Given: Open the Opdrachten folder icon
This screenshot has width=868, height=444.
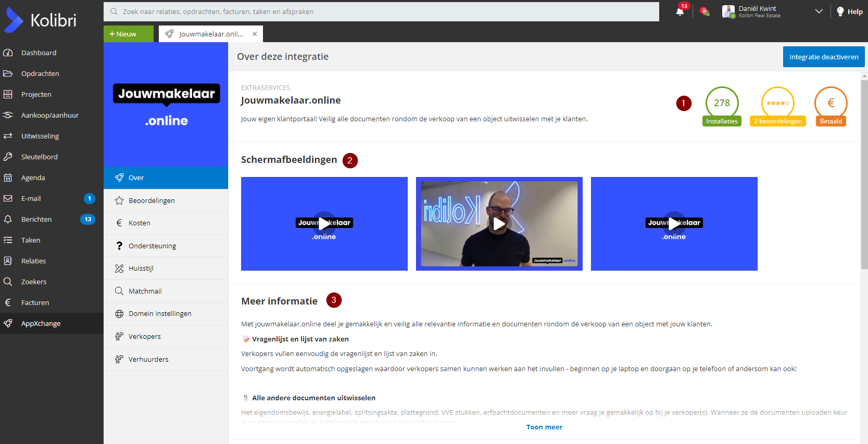Looking at the screenshot, I should click(x=8, y=73).
